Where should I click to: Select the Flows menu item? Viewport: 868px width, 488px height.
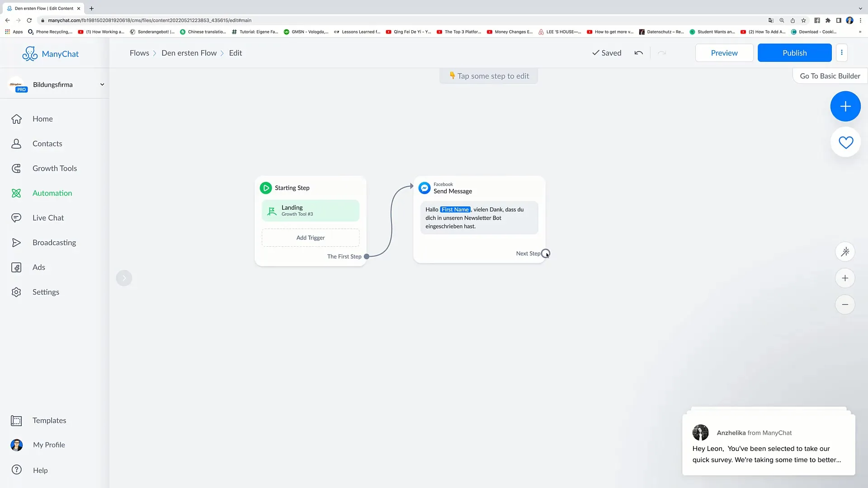coord(140,52)
